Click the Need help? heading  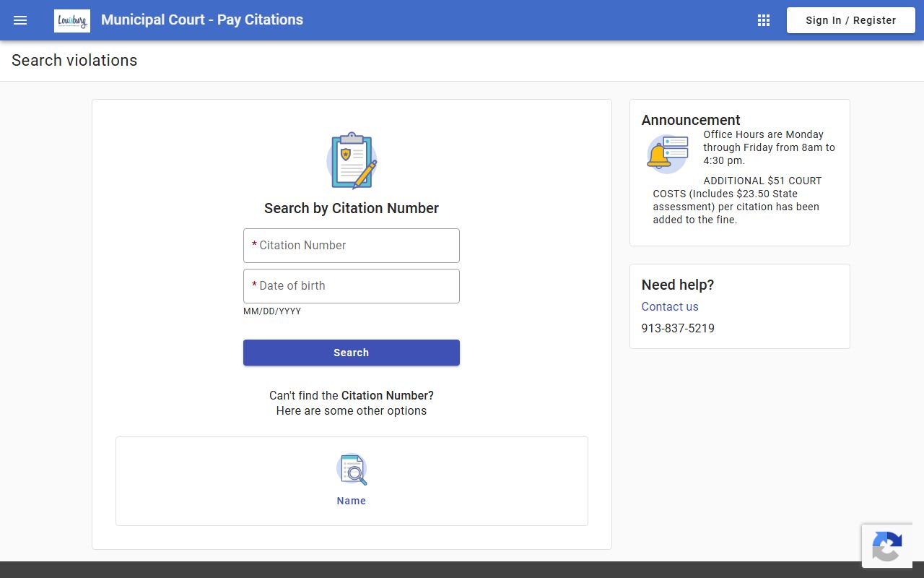click(x=678, y=285)
